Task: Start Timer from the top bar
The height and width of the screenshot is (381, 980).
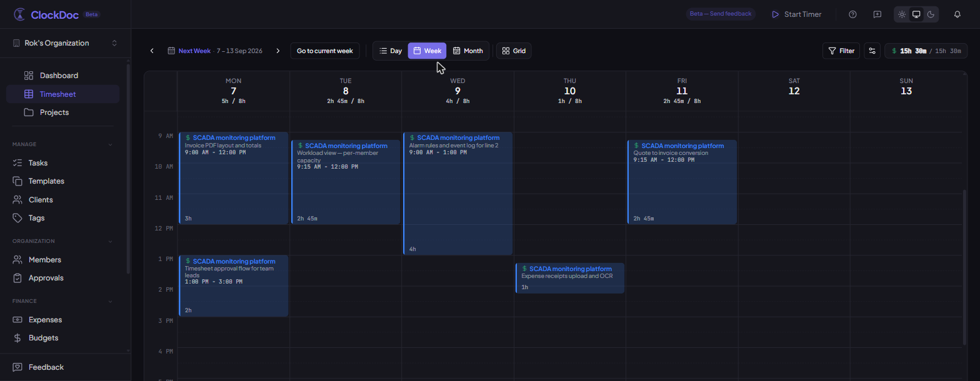Action: click(796, 14)
